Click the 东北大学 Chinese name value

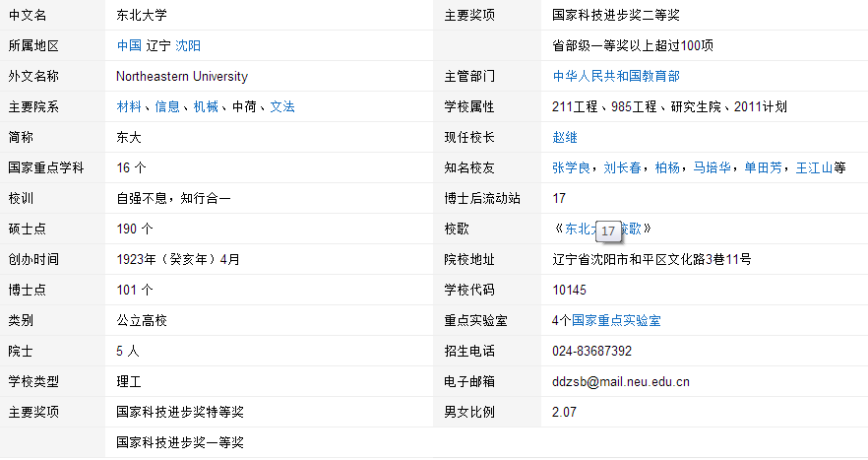[142, 15]
